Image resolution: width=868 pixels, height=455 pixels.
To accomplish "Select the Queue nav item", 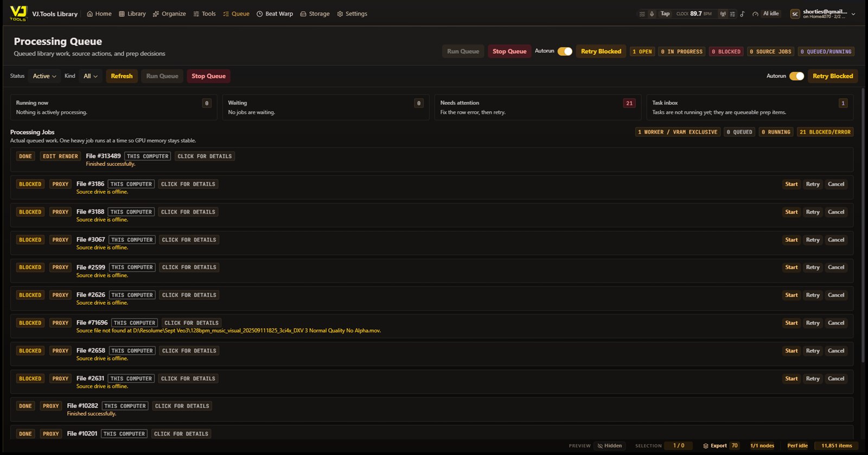I will pos(237,14).
